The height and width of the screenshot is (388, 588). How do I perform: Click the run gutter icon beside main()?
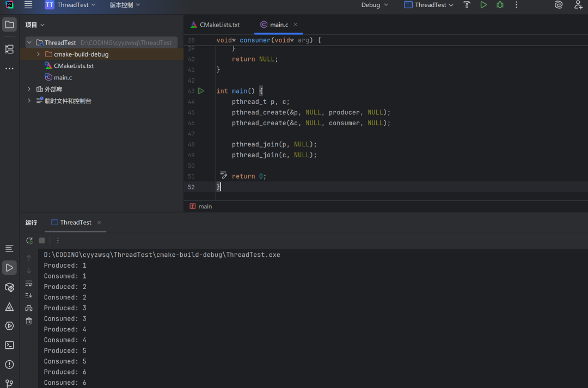coord(201,91)
